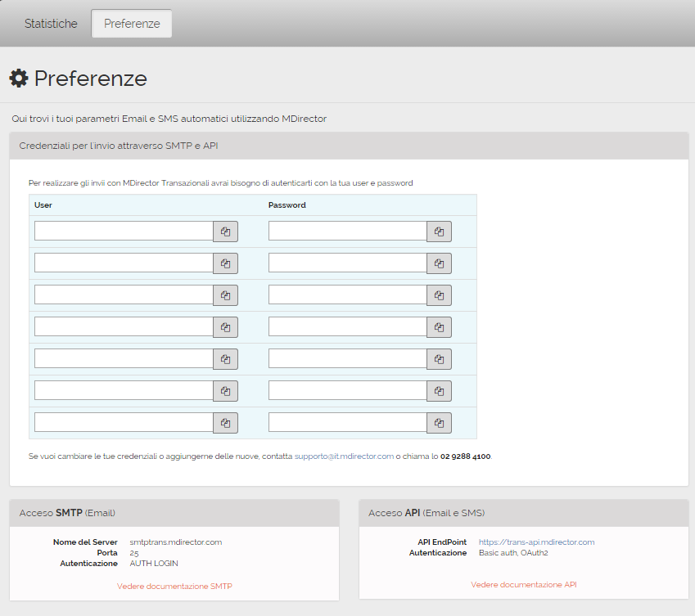Open the Statistiche tab
The width and height of the screenshot is (695, 616).
tap(51, 24)
